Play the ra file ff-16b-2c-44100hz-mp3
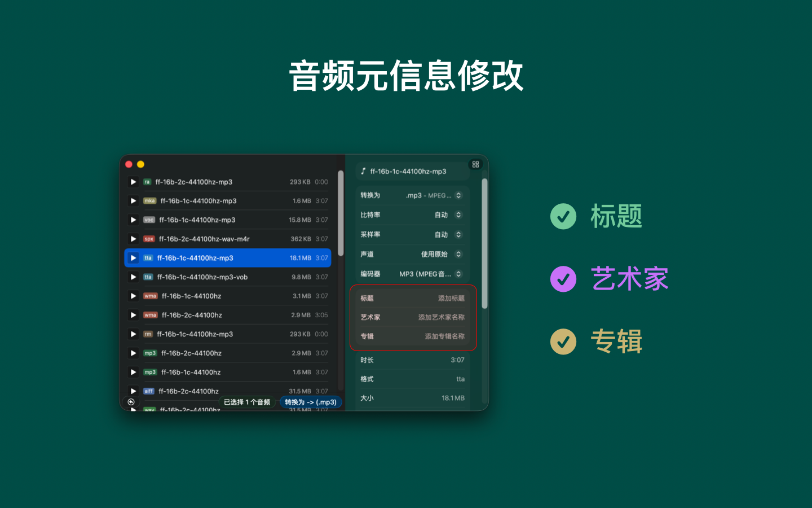 click(x=133, y=182)
